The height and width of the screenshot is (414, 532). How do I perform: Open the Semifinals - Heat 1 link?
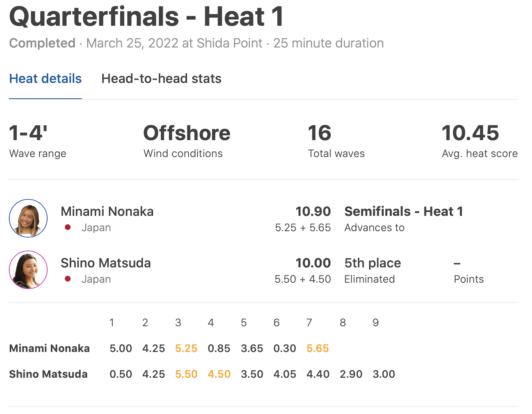[x=403, y=211]
